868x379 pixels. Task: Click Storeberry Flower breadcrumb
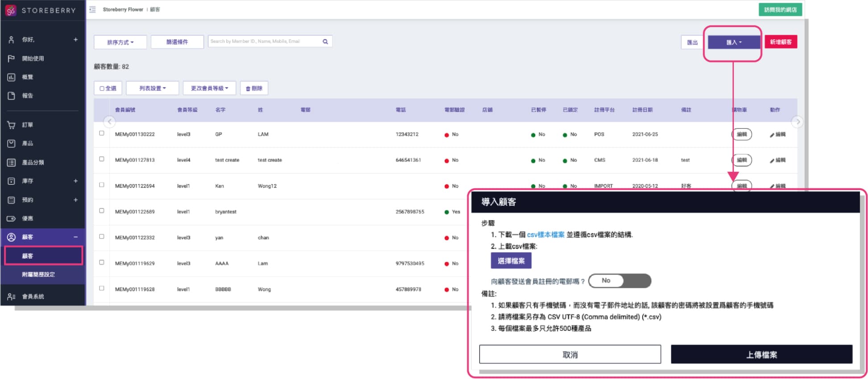coord(123,9)
